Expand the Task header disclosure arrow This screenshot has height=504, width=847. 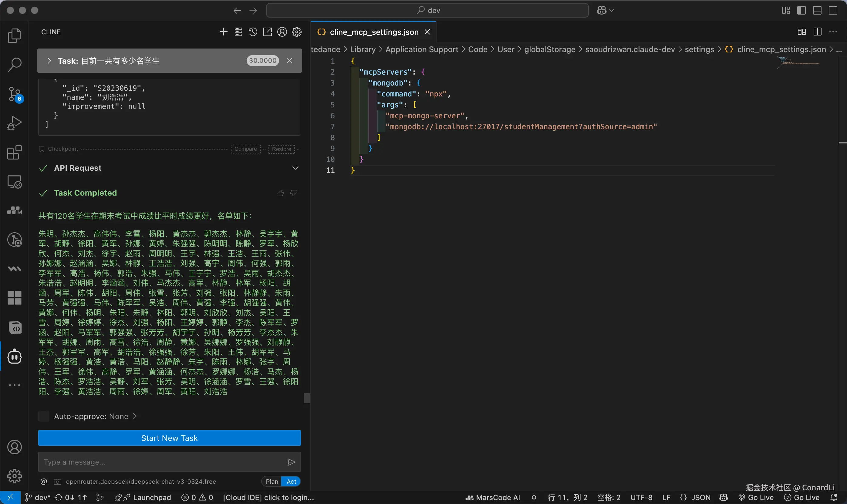coord(49,61)
